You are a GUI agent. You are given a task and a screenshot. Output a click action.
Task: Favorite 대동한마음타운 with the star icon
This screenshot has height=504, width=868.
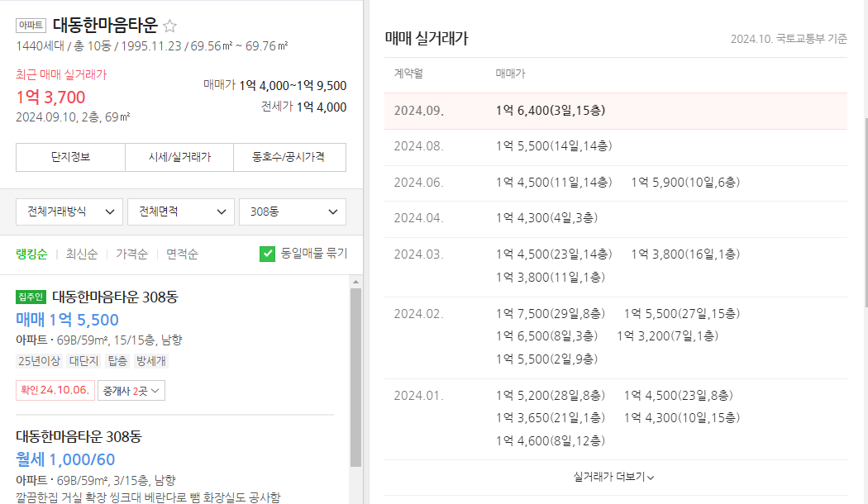click(170, 26)
